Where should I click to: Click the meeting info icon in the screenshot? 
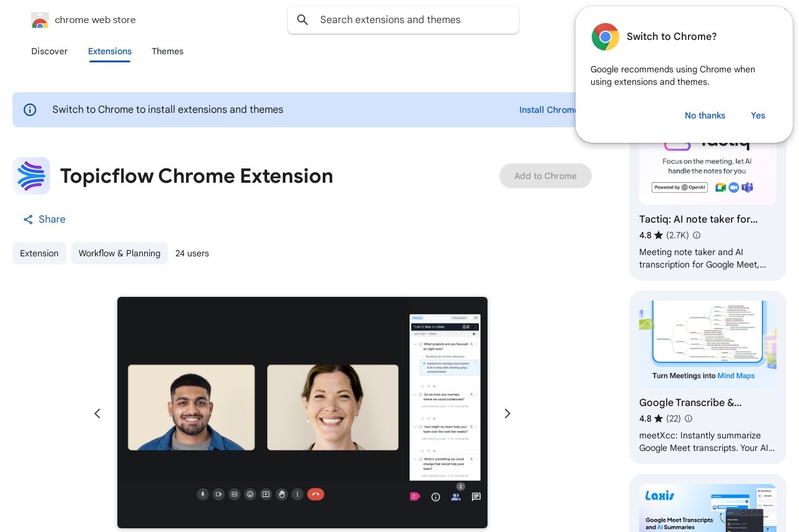click(436, 497)
